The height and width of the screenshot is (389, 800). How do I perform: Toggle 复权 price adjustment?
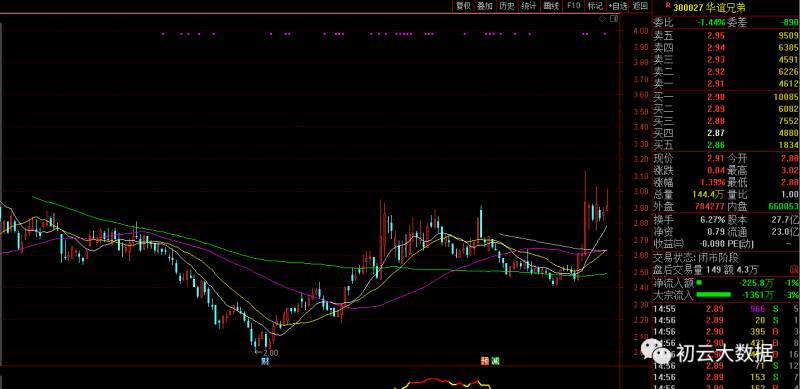tap(463, 6)
